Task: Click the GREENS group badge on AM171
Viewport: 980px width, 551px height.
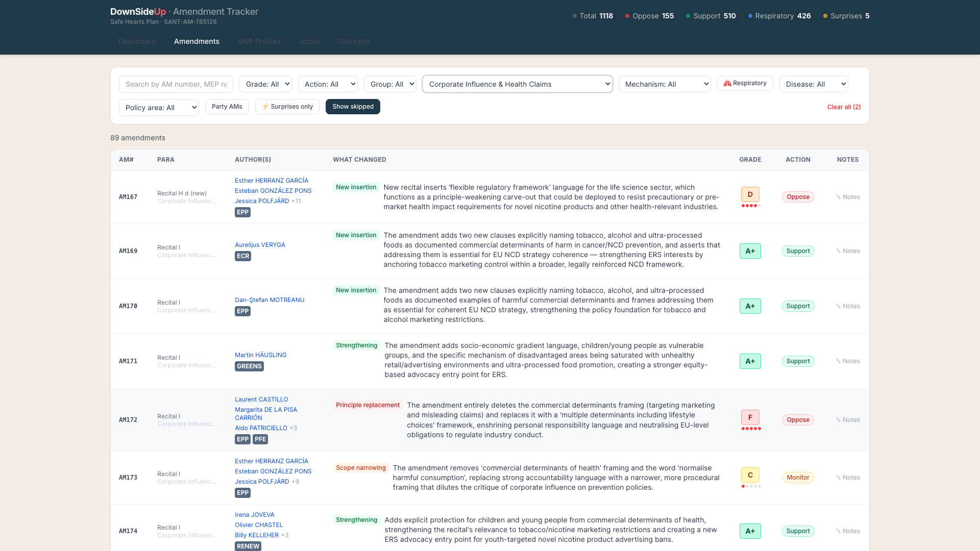Action: coord(249,366)
